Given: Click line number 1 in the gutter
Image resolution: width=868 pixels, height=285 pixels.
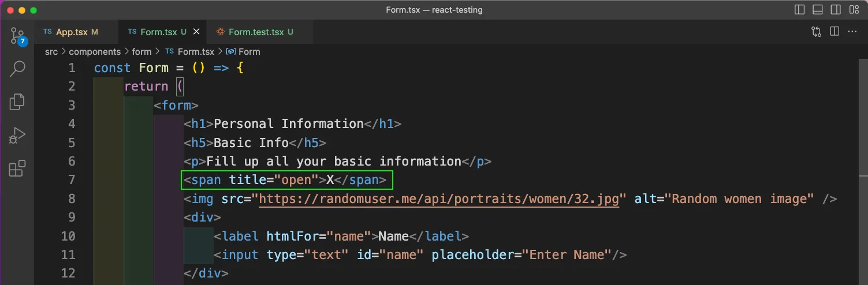Looking at the screenshot, I should tap(72, 68).
